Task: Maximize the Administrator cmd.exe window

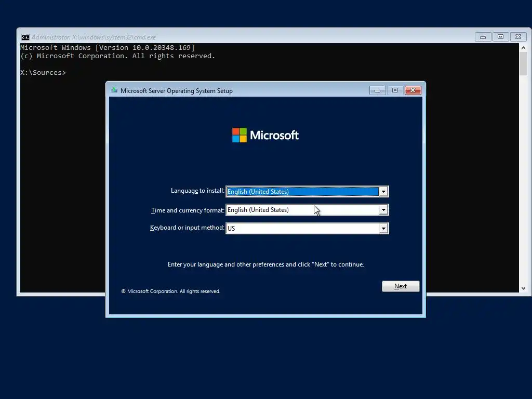Action: pos(500,37)
